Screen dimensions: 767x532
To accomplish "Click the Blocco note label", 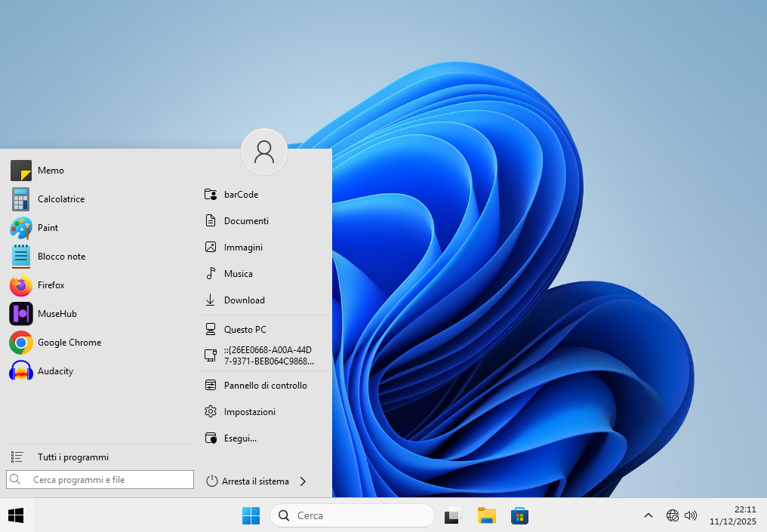I will pos(62,257).
